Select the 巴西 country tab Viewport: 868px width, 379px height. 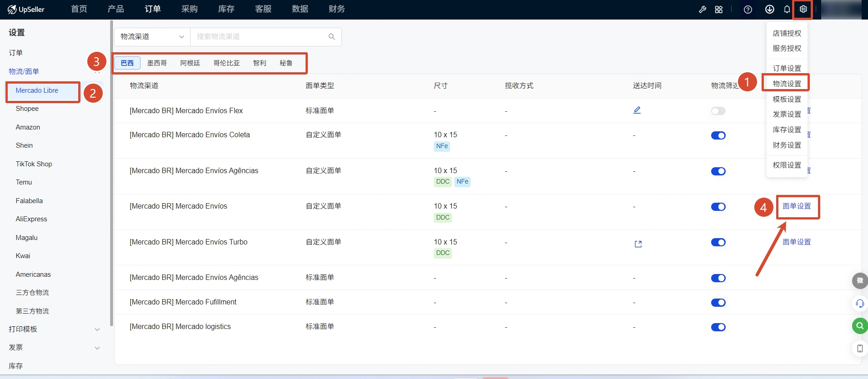coord(127,63)
